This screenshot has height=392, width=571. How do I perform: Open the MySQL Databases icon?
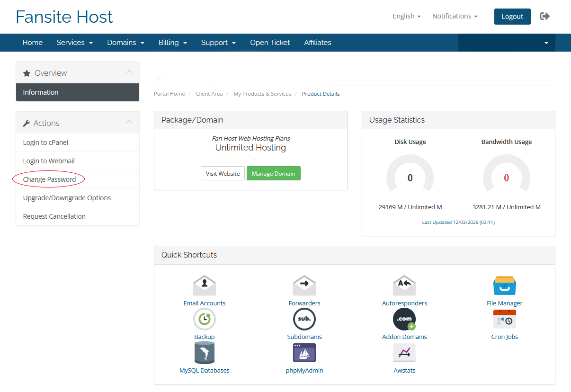coord(205,353)
